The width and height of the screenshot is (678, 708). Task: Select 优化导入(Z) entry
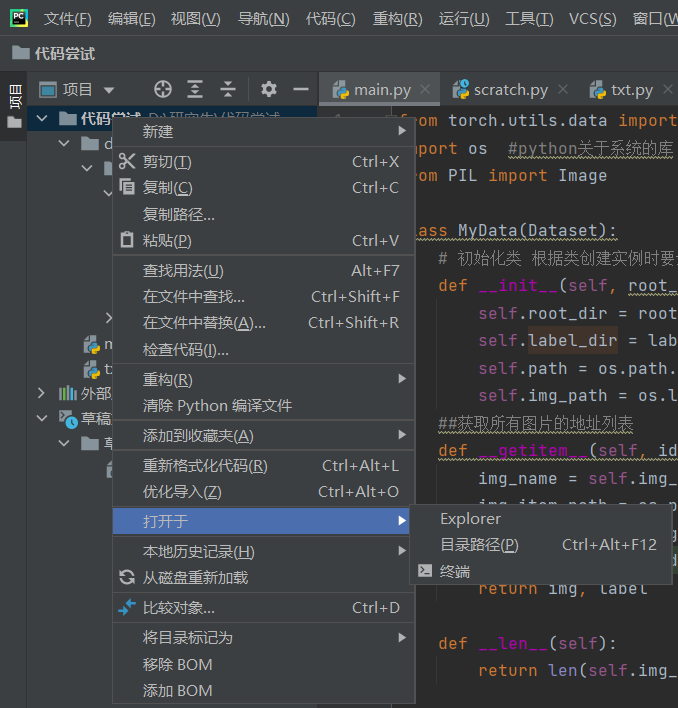tap(263, 491)
